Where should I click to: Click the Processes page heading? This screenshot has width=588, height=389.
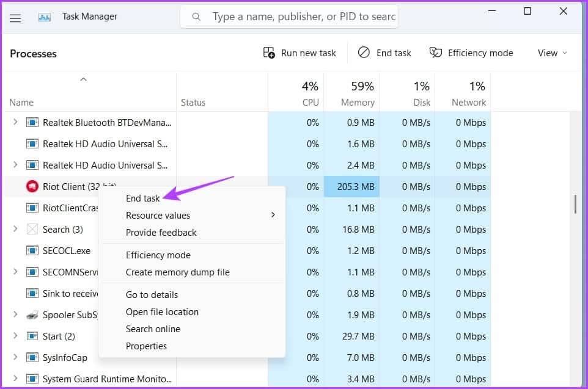tap(33, 54)
